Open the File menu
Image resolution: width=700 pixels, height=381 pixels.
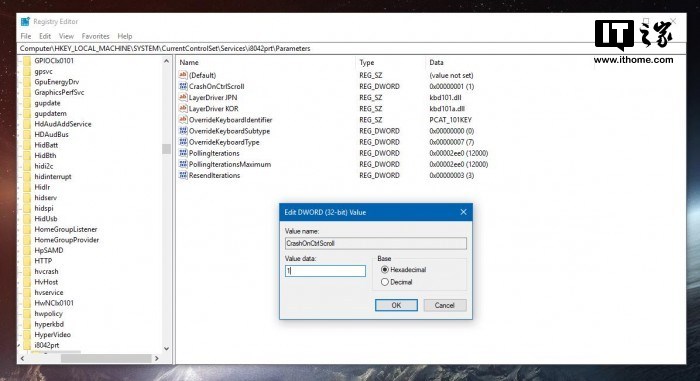[x=26, y=36]
